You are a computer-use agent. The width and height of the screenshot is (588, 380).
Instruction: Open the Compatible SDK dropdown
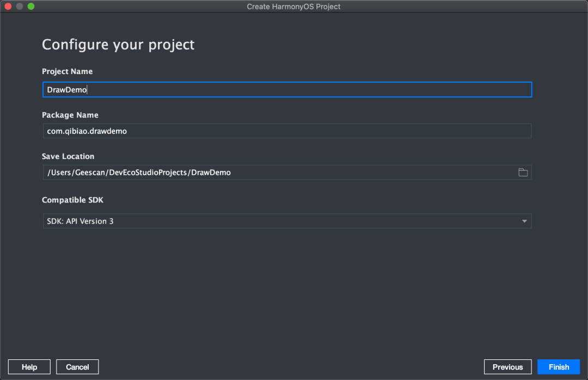pos(287,221)
